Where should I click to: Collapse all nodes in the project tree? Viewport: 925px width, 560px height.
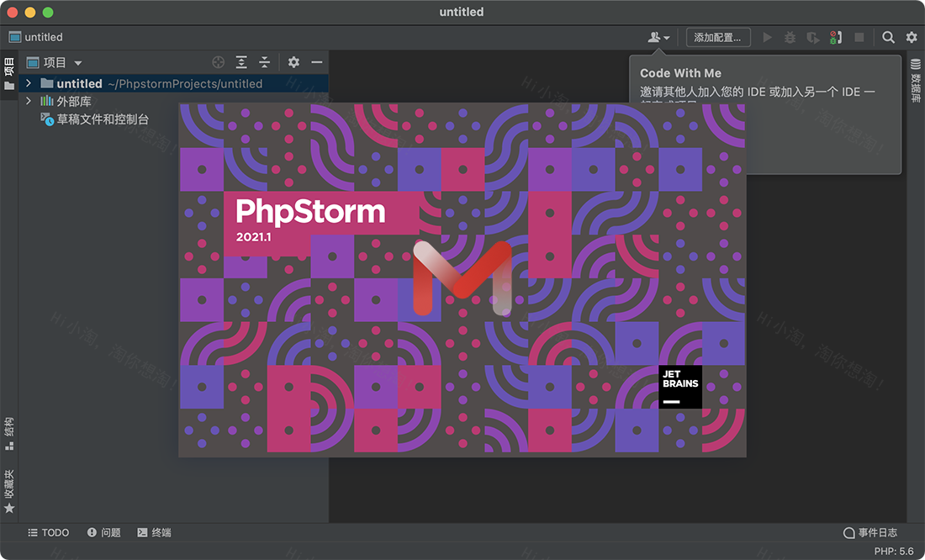click(x=264, y=62)
